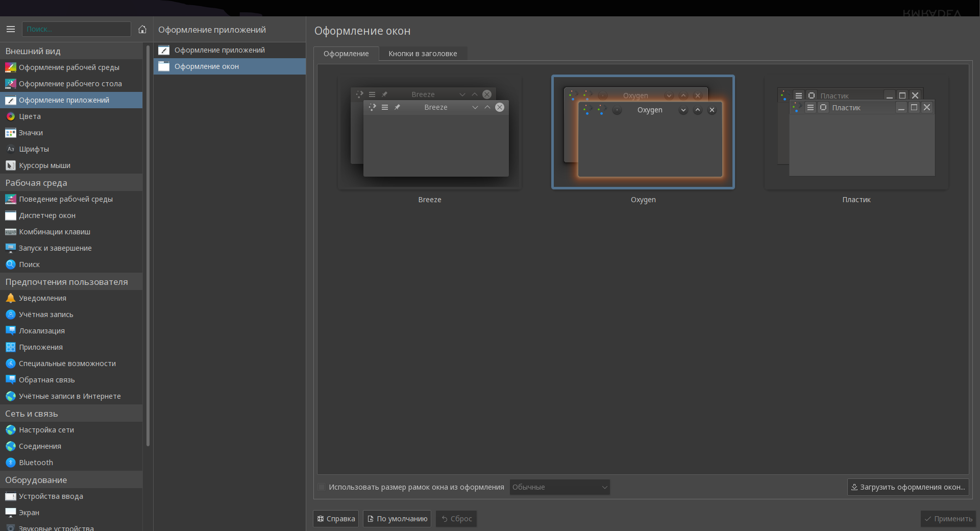Click the Пластик label under thumbnail
The height and width of the screenshot is (531, 980).
[x=856, y=200]
